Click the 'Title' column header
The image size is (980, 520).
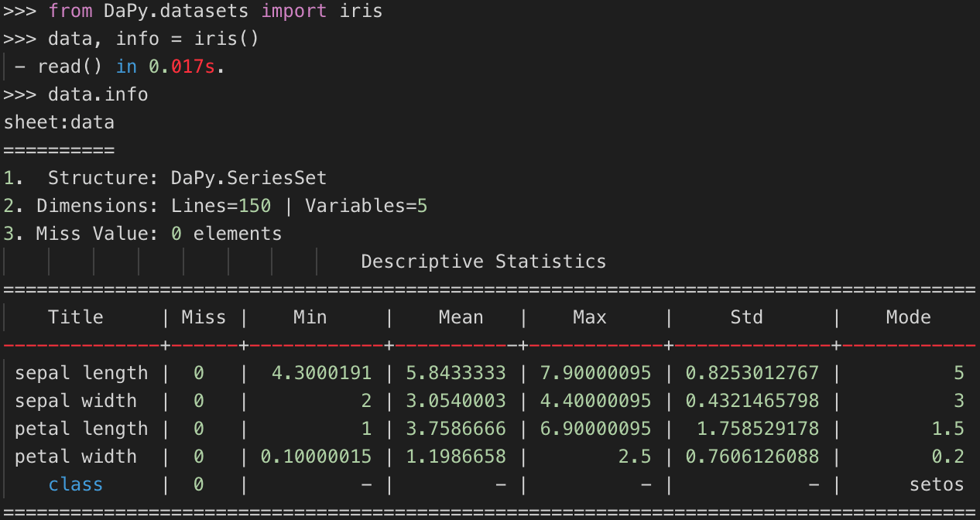[76, 317]
